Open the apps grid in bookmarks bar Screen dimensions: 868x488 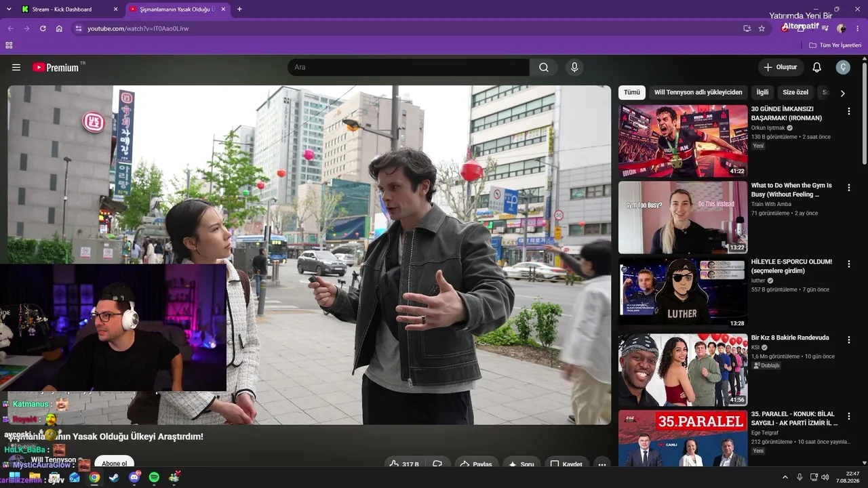coord(9,45)
